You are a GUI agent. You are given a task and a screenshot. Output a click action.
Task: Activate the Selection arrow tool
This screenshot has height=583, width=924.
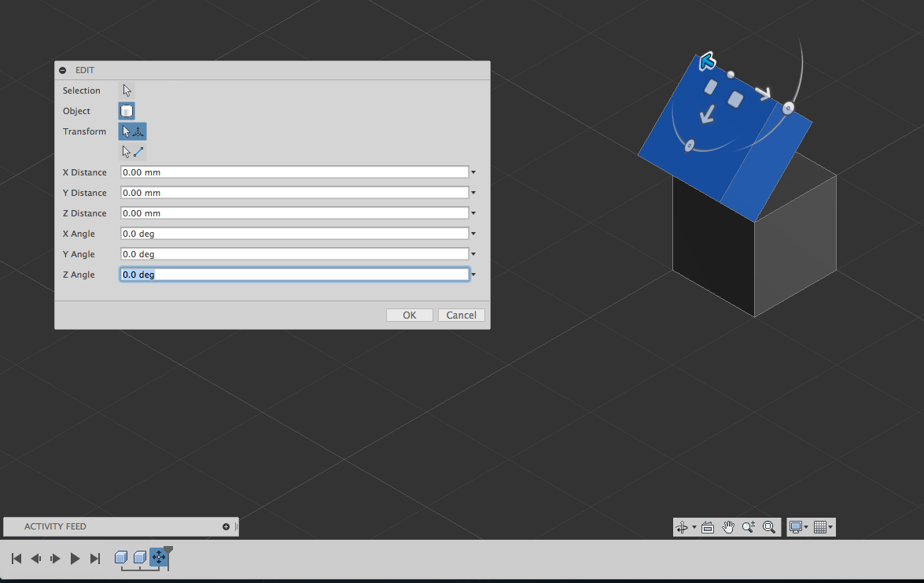[x=126, y=90]
